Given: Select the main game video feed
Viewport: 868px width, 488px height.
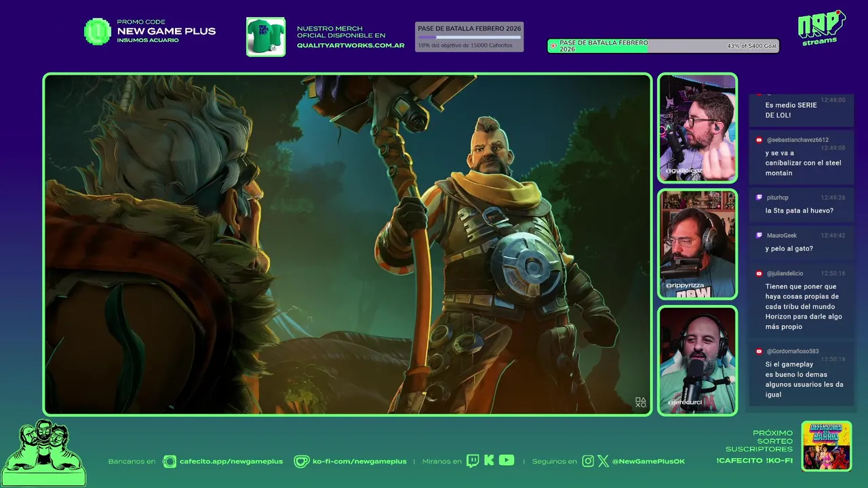Looking at the screenshot, I should [x=347, y=244].
